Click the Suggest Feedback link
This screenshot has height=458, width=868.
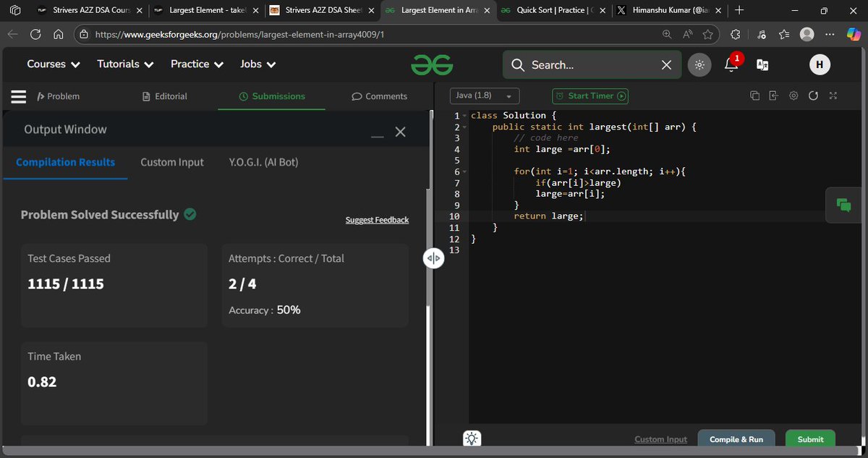[x=377, y=220]
